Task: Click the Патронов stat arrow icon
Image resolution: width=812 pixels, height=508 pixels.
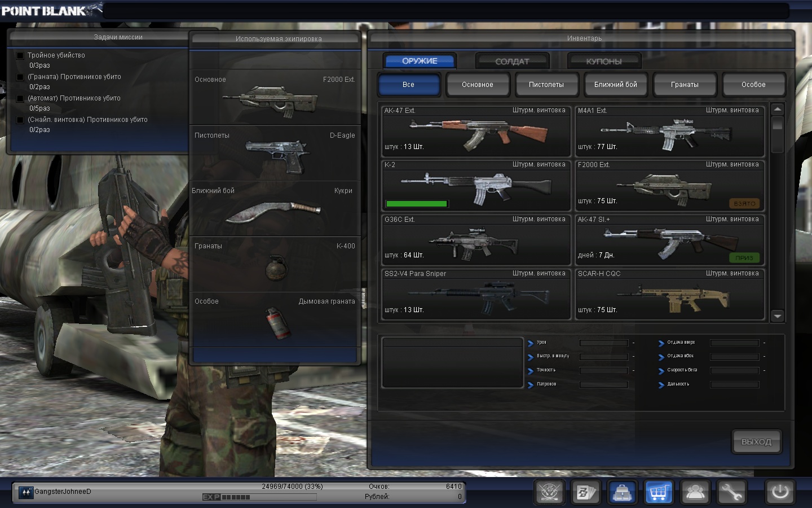Action: coord(531,384)
